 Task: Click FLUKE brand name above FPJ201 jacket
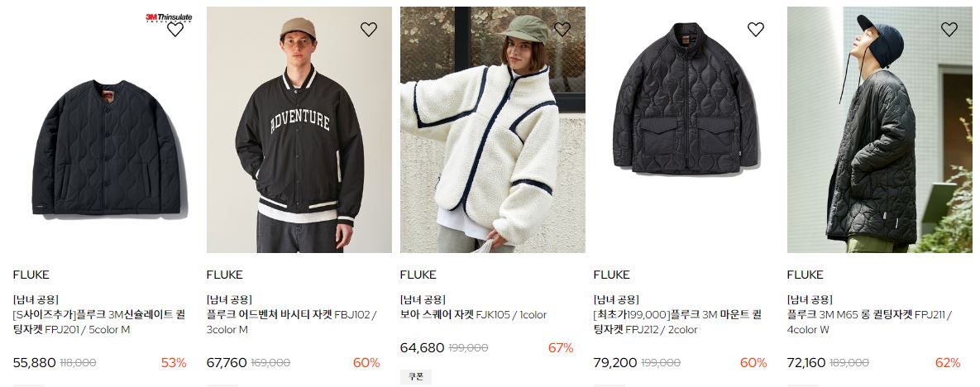click(x=31, y=275)
